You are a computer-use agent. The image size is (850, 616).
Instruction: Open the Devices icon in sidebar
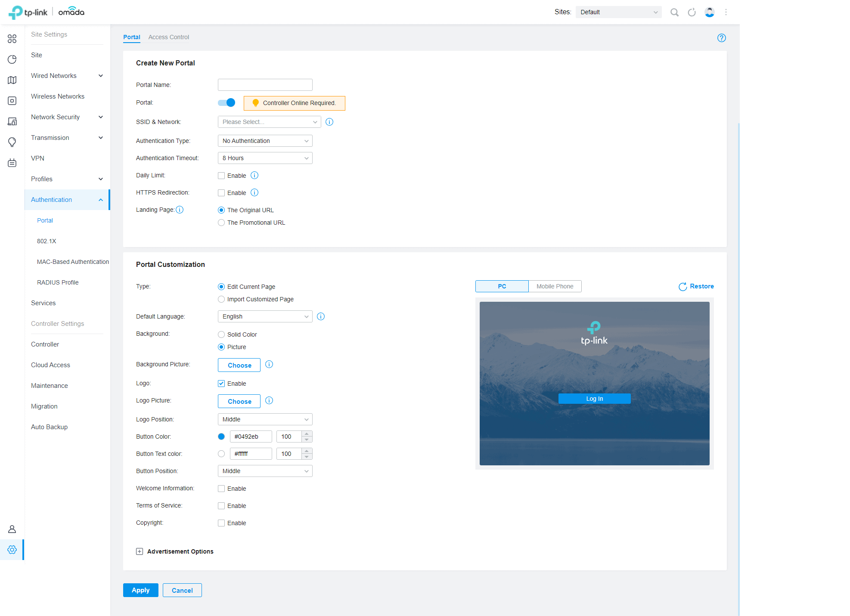click(x=12, y=101)
